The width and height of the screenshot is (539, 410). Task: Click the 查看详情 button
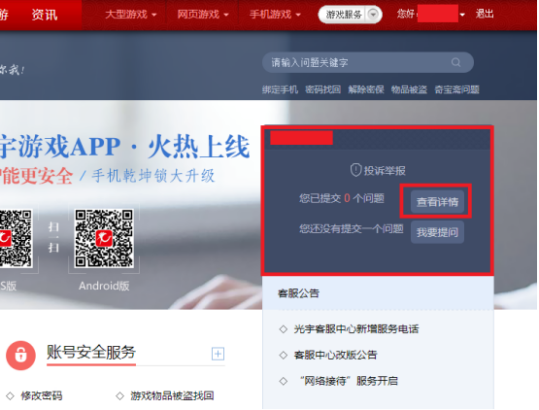click(x=437, y=202)
